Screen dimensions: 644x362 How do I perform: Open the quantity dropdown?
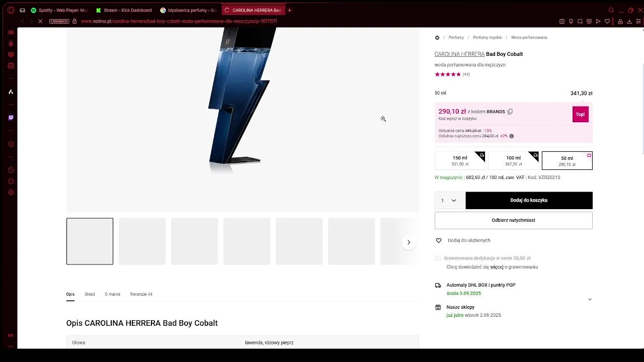coord(448,200)
